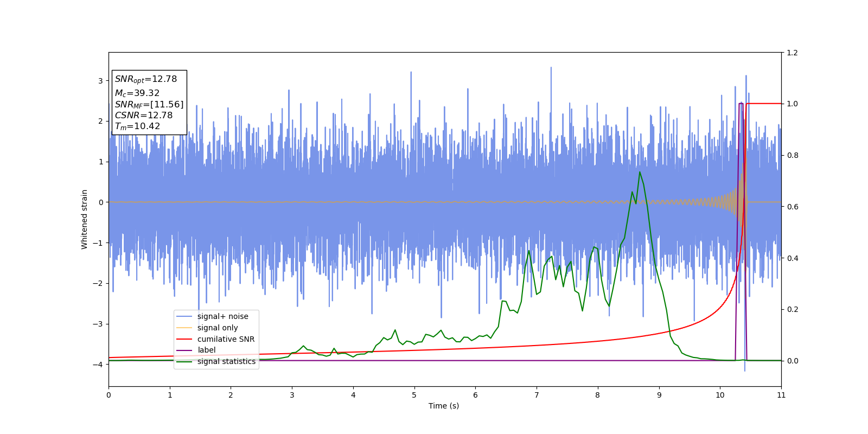Click x-axis tick label 0

(108, 395)
